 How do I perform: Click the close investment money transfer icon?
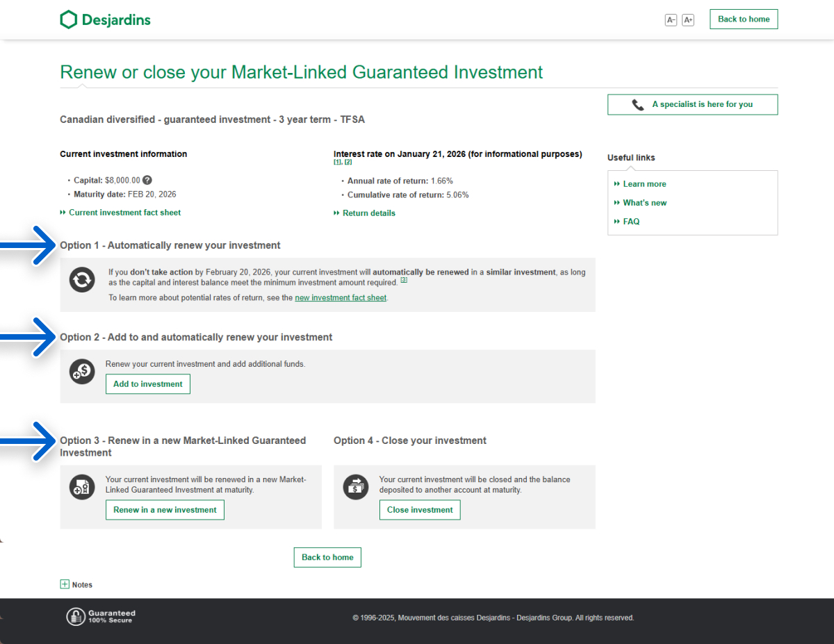point(356,488)
